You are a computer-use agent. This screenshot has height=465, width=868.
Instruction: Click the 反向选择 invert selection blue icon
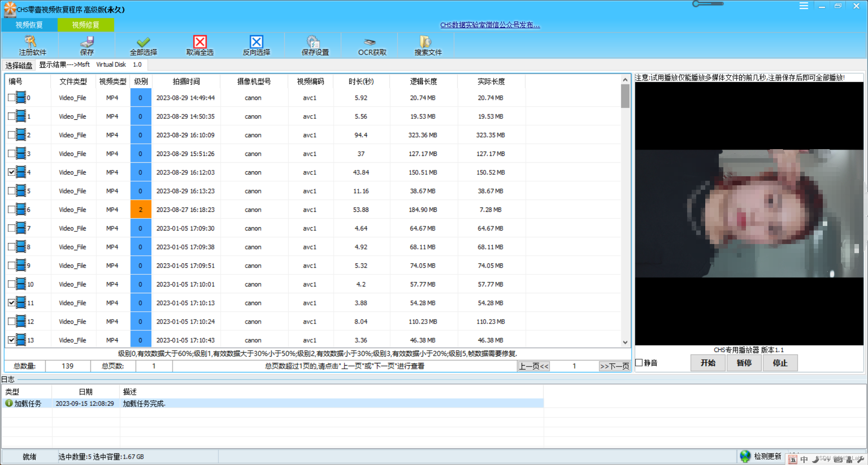(x=256, y=42)
